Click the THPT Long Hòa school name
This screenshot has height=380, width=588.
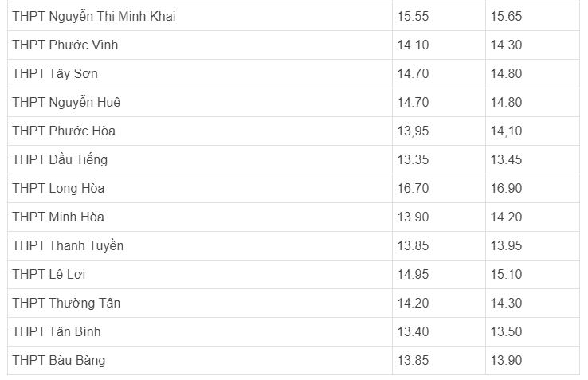[x=58, y=188]
